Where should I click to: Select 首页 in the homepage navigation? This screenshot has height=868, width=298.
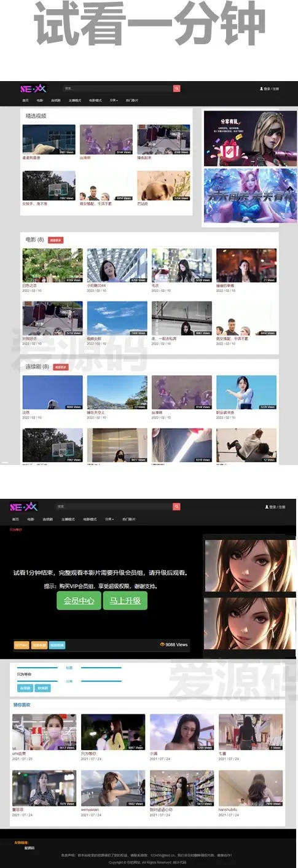tap(25, 100)
